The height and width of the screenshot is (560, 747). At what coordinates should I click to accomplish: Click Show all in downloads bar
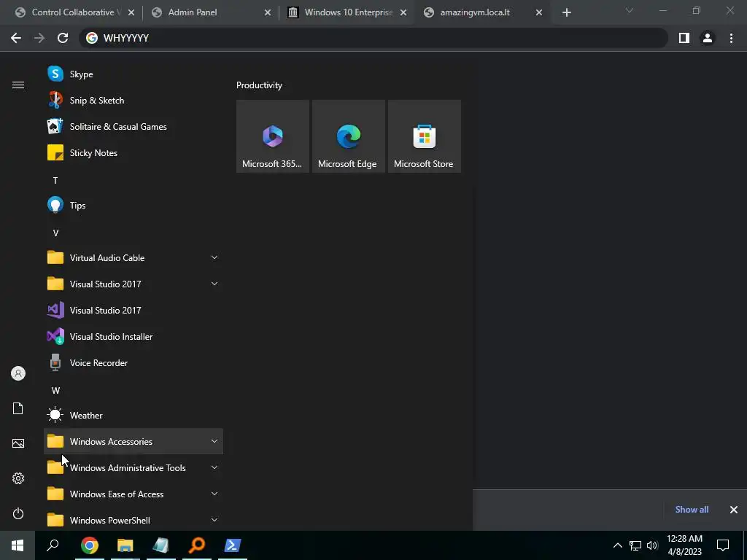[692, 510]
